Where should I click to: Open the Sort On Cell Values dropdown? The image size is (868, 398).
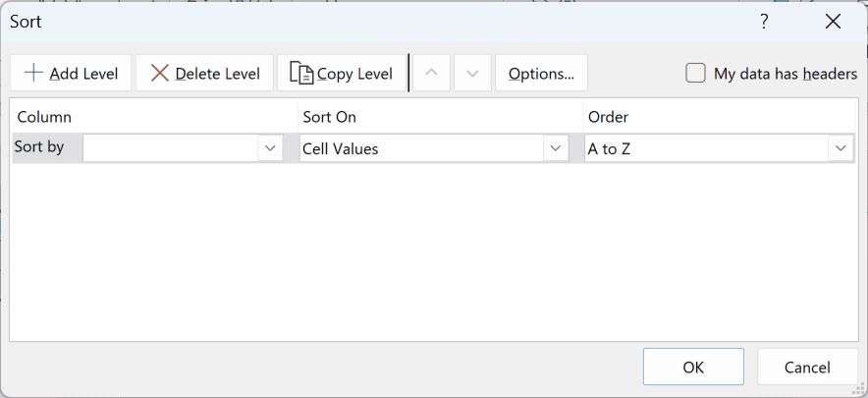click(x=556, y=148)
